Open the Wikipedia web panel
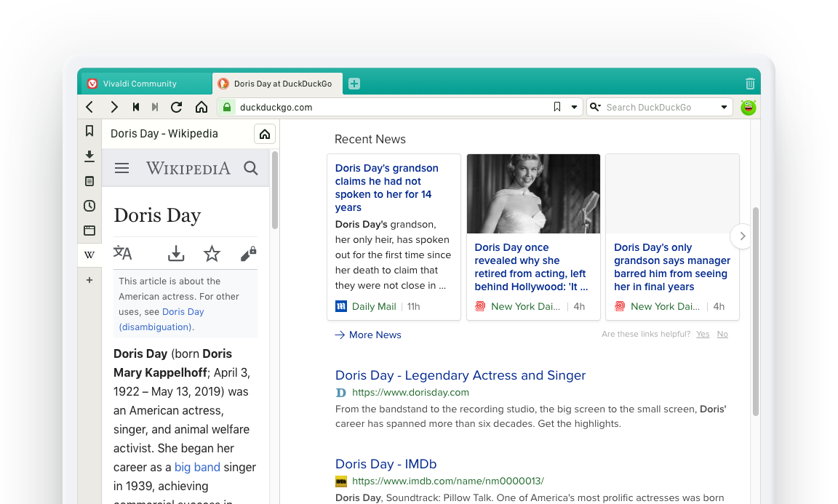Screen dimensions: 838x504 point(89,255)
